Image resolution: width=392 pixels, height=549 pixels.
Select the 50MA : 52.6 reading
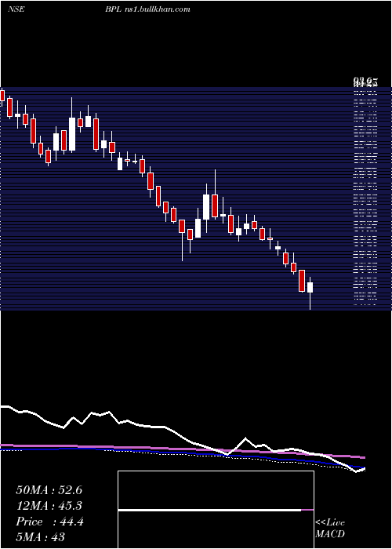point(49,490)
